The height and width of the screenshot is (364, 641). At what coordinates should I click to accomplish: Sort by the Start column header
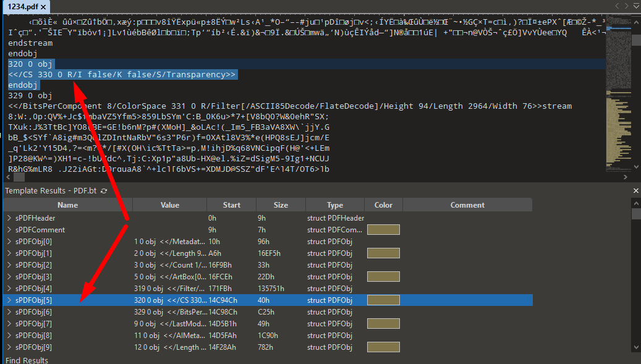232,205
